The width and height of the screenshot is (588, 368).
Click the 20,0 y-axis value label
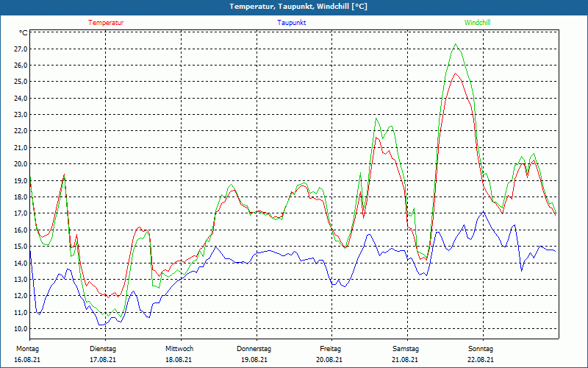20,164
